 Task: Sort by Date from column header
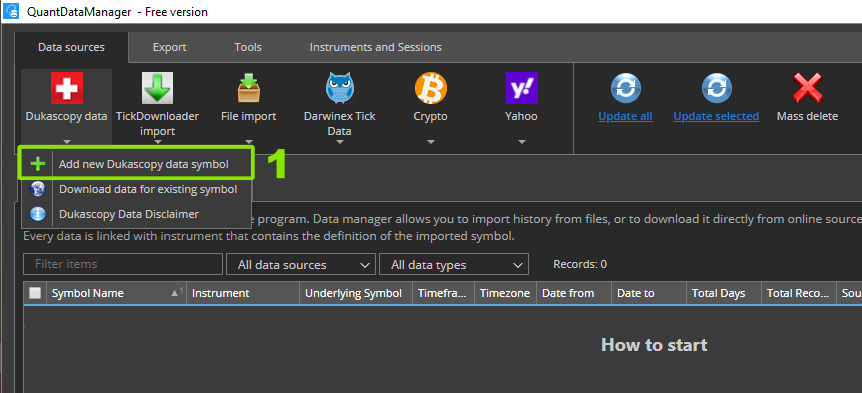tap(573, 293)
